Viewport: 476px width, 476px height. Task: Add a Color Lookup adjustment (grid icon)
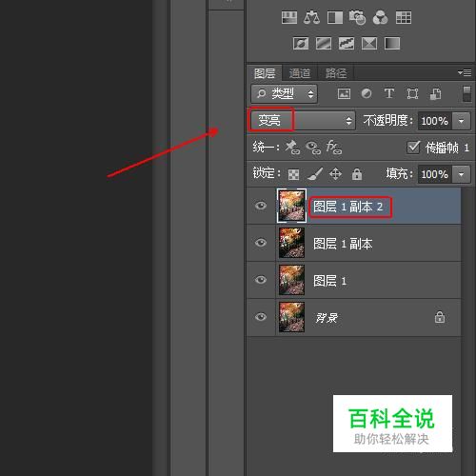[404, 18]
